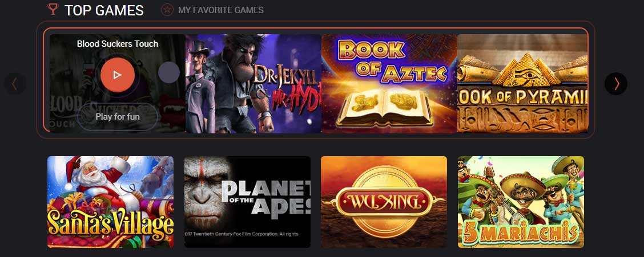Screen dimensions: 644x257
Task: Open the Planet of the Apes game
Action: coord(247,202)
